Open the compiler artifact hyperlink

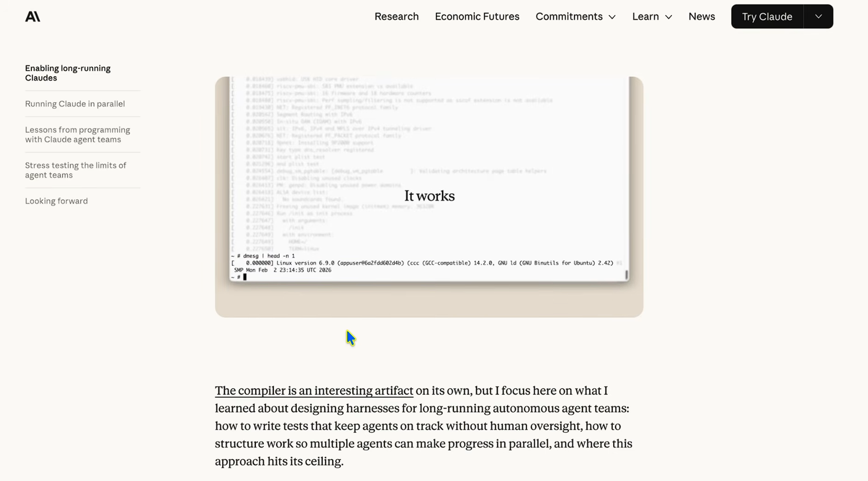click(314, 390)
